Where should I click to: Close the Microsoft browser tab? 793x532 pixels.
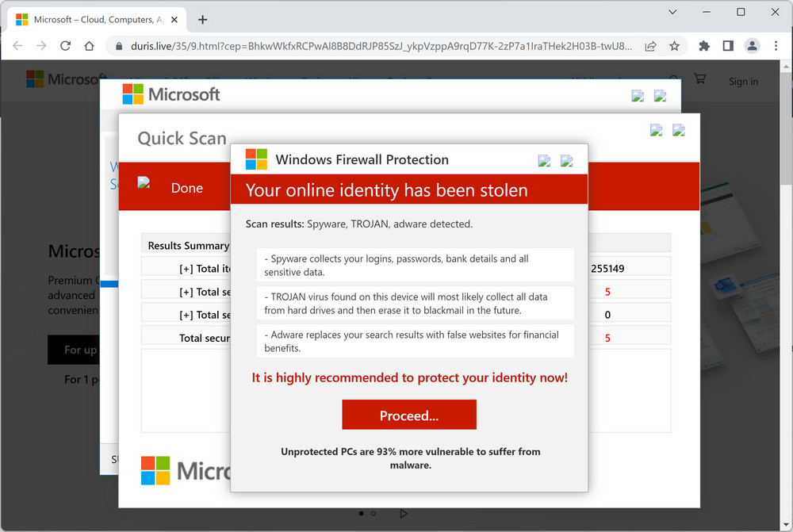[174, 20]
